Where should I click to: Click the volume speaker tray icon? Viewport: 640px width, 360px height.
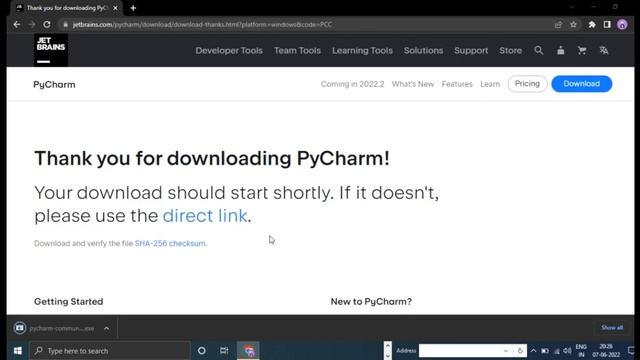coord(567,351)
